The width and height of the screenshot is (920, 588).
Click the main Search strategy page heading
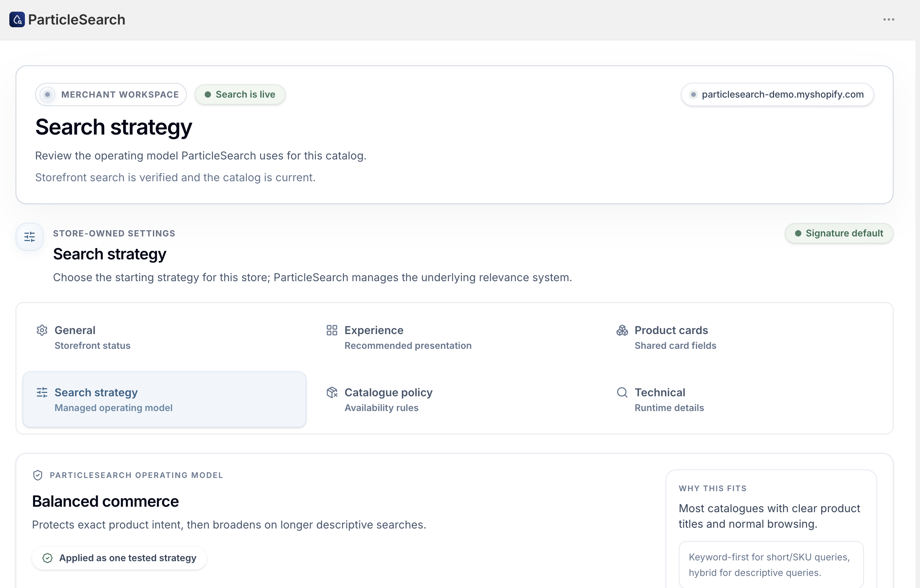[x=114, y=127]
